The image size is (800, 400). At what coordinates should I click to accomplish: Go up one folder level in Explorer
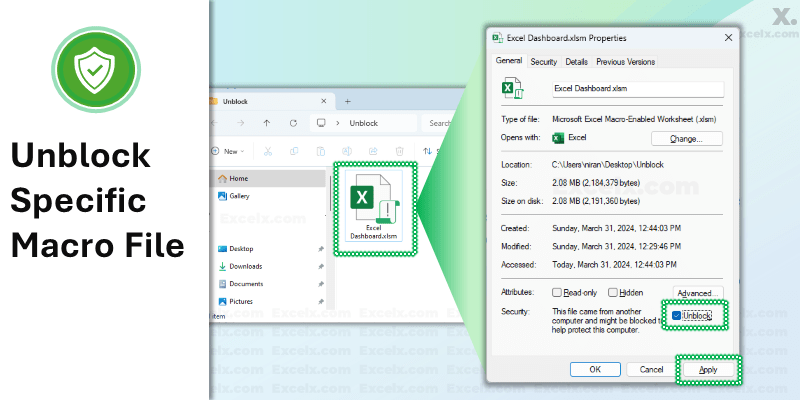pyautogui.click(x=266, y=123)
